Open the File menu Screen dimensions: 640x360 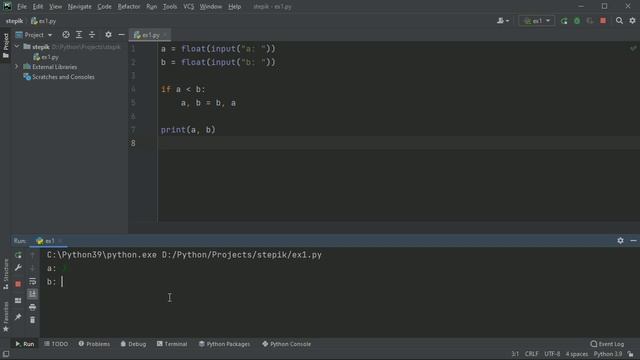22,7
